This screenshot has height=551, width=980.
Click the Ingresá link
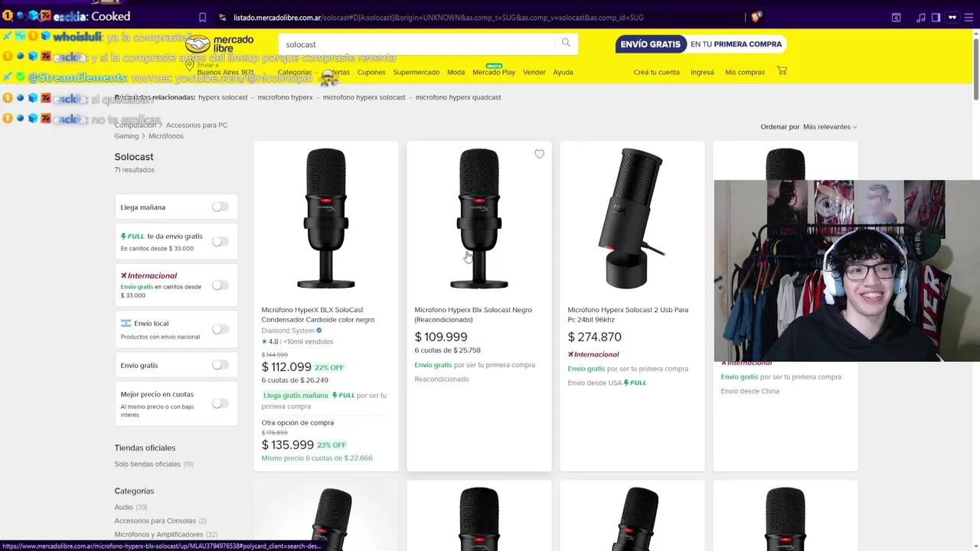[702, 72]
